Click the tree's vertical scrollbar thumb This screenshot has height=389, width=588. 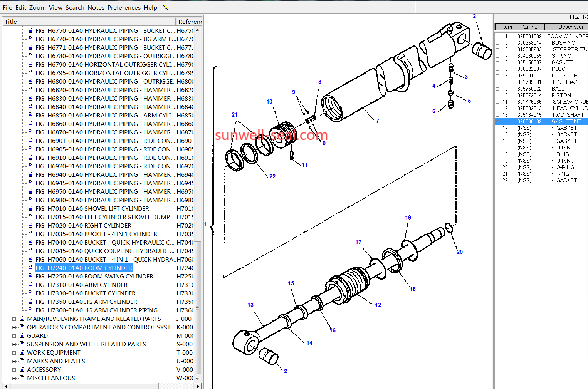pos(197,307)
